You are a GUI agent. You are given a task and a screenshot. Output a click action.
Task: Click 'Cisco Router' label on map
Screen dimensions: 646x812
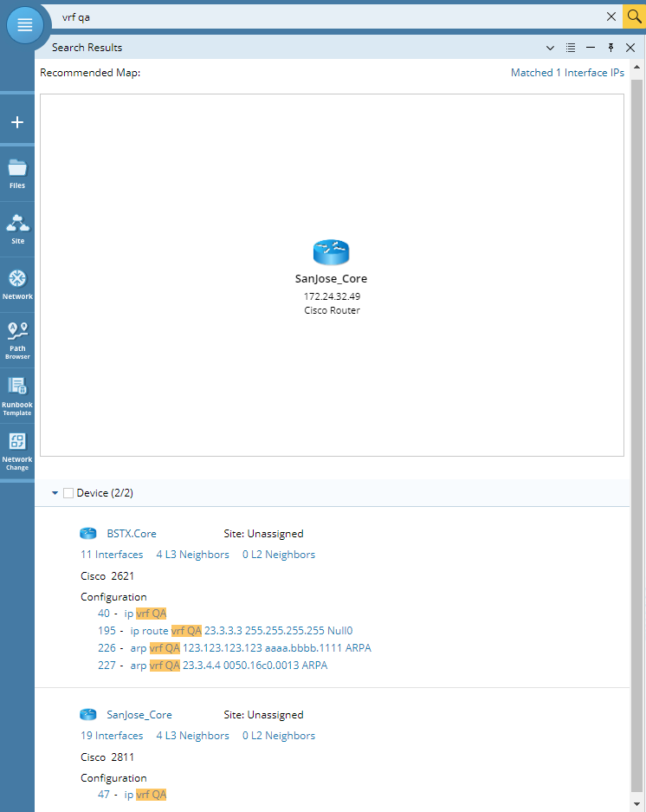pyautogui.click(x=332, y=310)
